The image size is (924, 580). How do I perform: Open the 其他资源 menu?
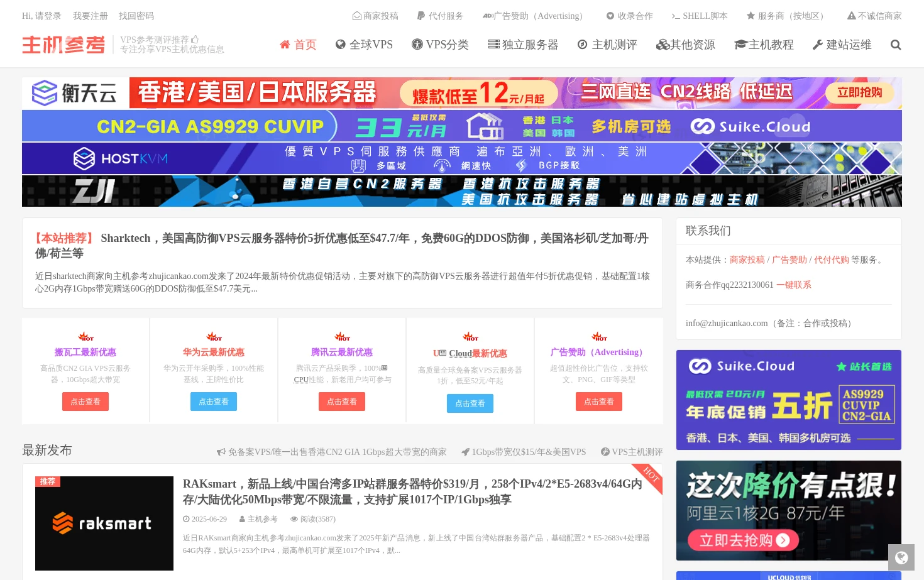pyautogui.click(x=686, y=45)
